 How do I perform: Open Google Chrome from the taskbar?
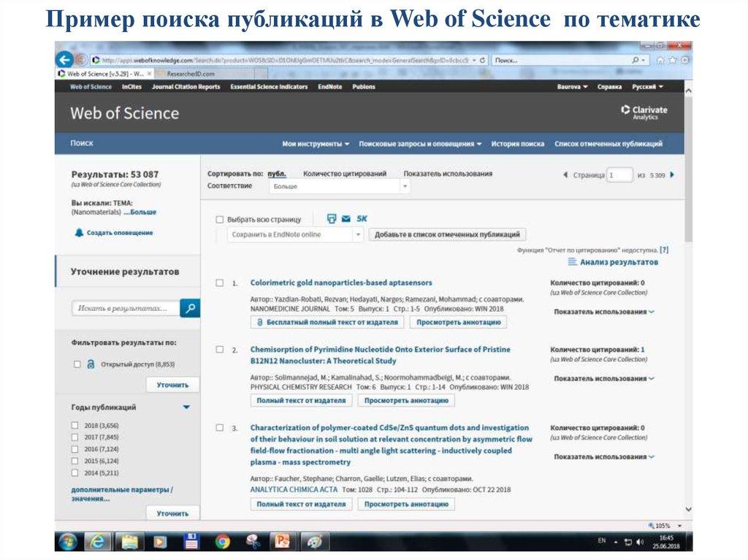coord(223,542)
